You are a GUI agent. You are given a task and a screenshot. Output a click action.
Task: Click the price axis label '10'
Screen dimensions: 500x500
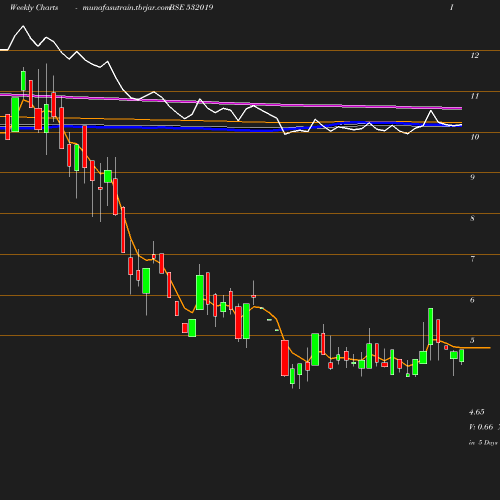(x=475, y=137)
